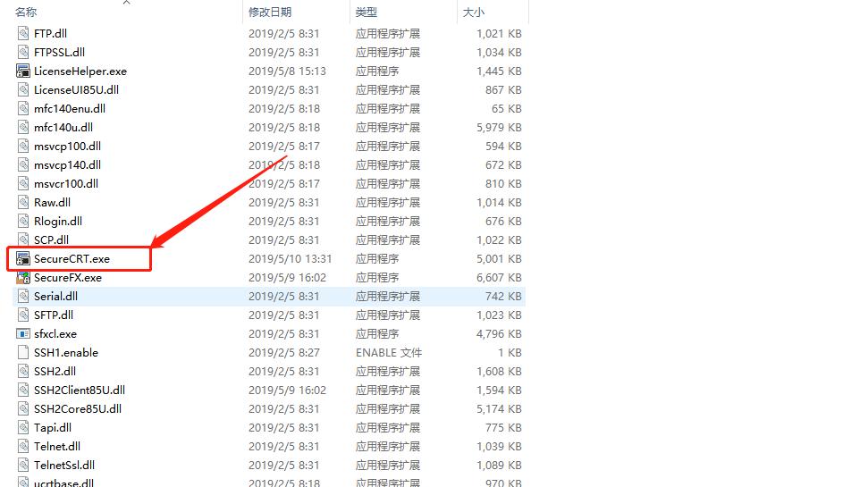Click the SSH2.dll file icon
This screenshot has width=868, height=487.
tap(22, 372)
